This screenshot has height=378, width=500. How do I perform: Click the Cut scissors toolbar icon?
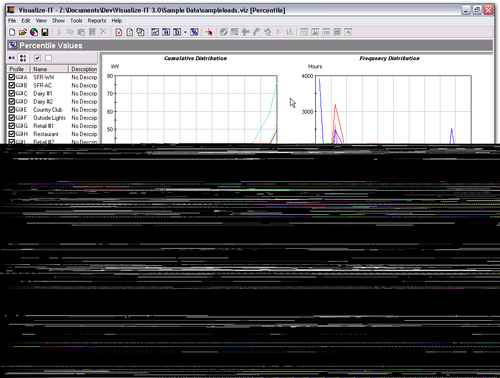[59, 32]
